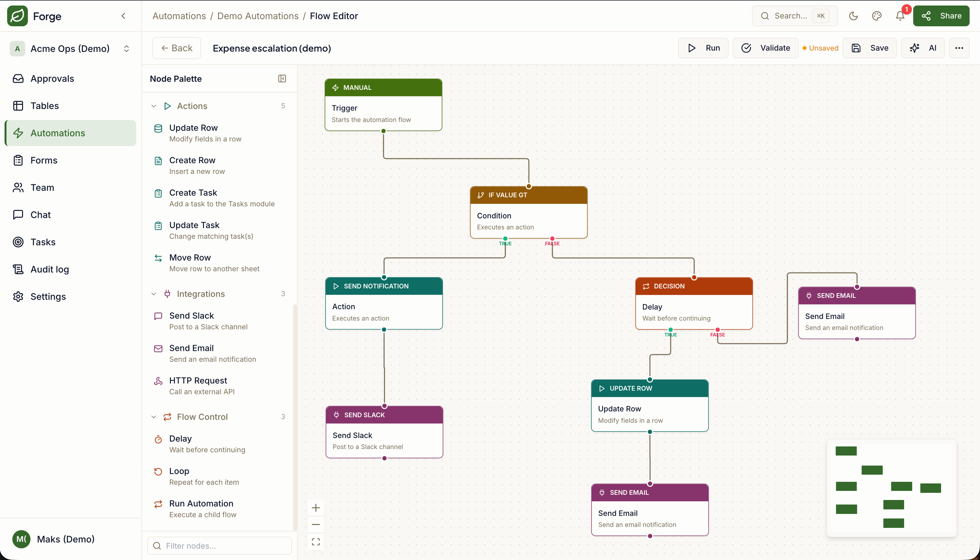Image resolution: width=980 pixels, height=560 pixels.
Task: Click the Condition node TRUE output handle
Action: click(x=505, y=238)
